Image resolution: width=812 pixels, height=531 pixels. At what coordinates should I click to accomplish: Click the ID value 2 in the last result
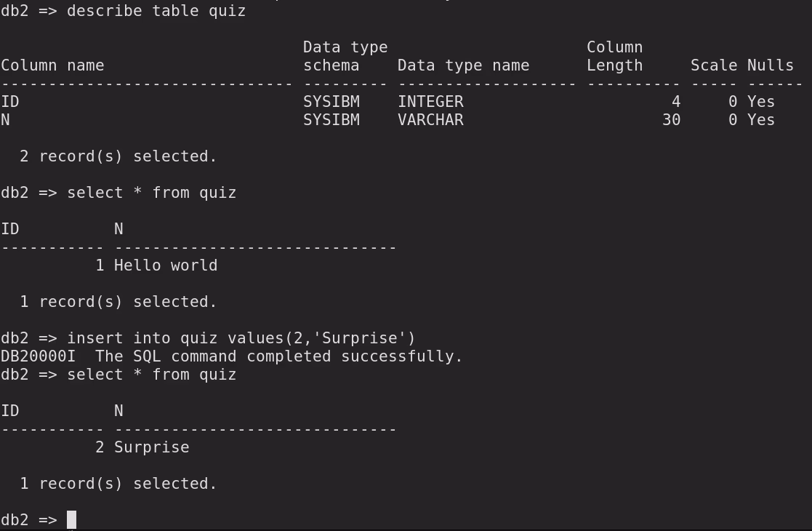[x=100, y=447]
